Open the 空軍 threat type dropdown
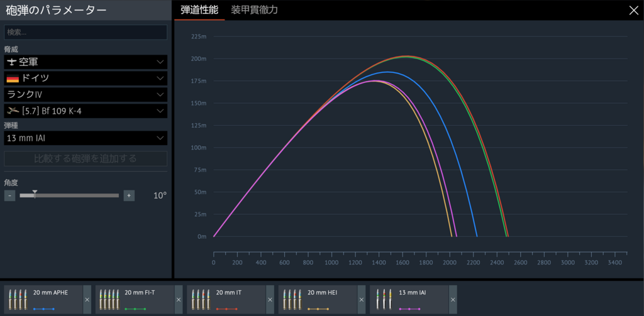644x316 pixels. [86, 62]
